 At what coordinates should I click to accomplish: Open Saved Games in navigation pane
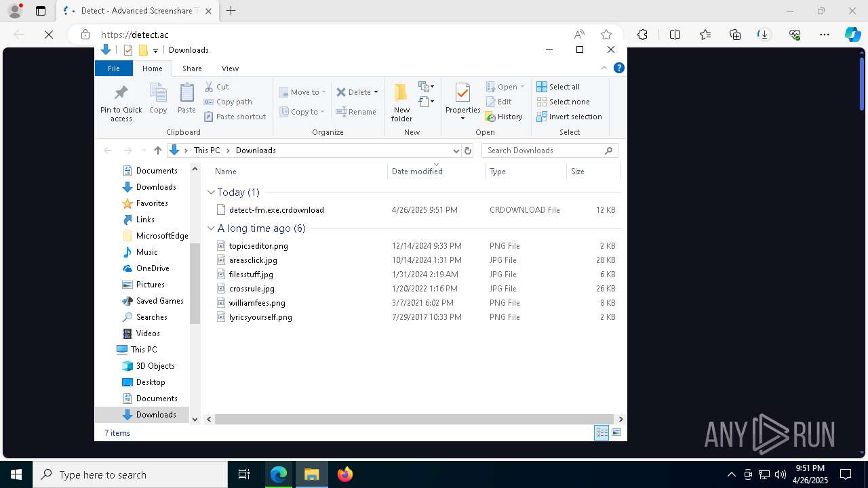click(159, 301)
